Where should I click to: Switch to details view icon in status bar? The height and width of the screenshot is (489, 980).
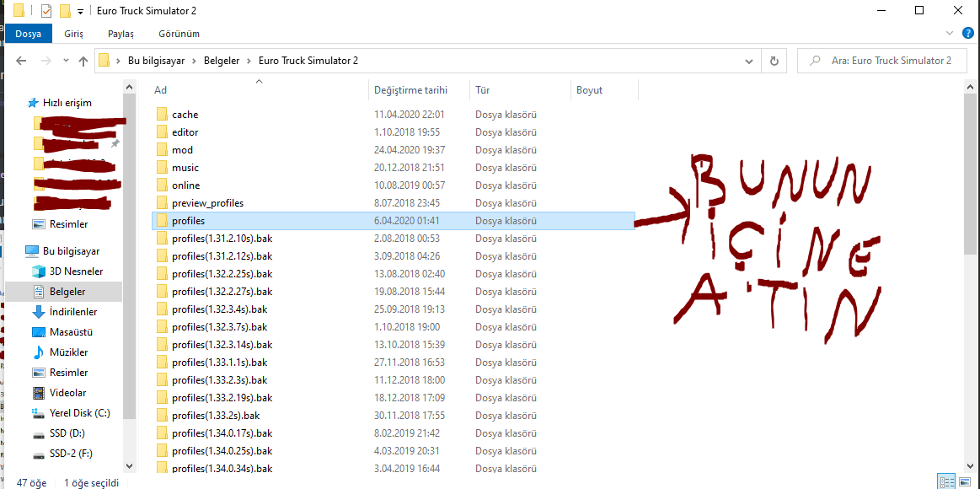coord(947,481)
